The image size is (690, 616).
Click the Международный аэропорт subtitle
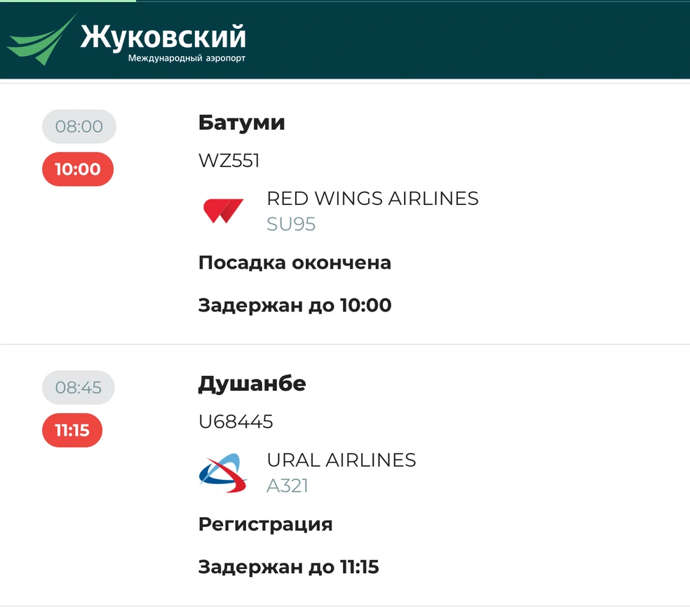click(187, 58)
